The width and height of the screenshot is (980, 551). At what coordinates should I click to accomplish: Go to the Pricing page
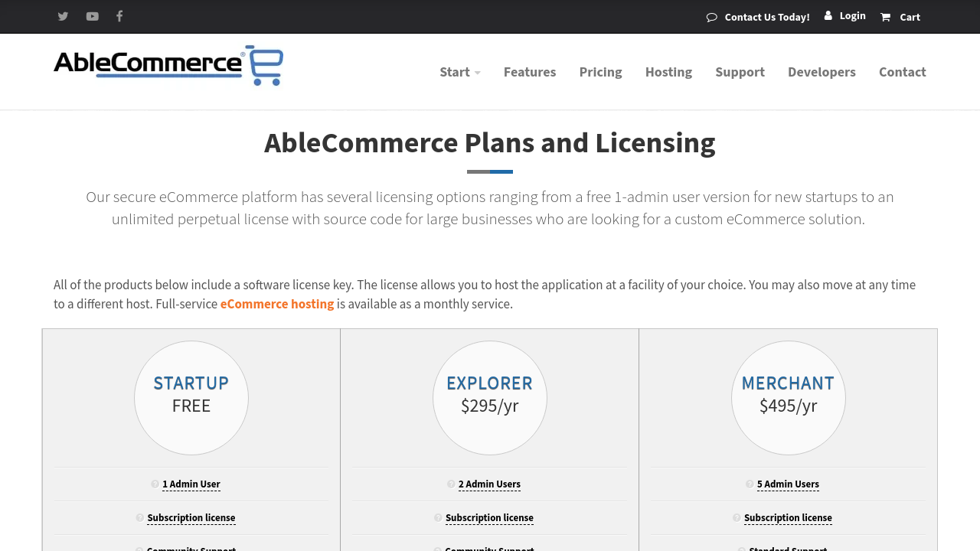click(x=601, y=72)
